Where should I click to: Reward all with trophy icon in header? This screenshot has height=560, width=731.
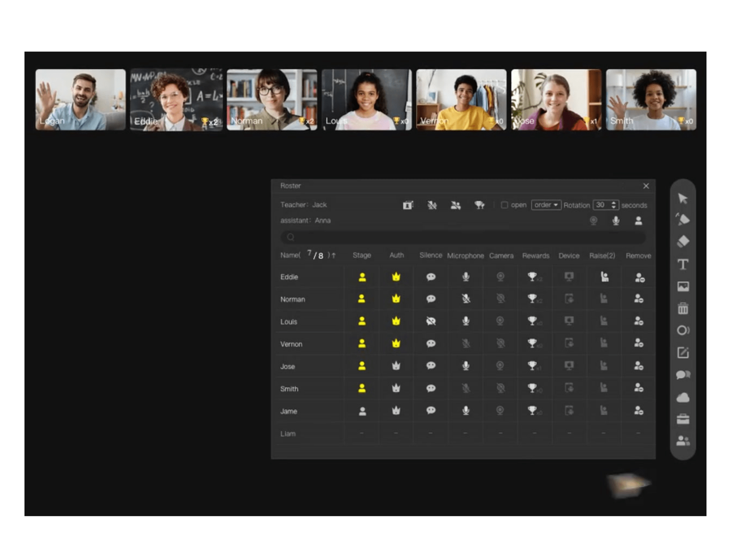pyautogui.click(x=479, y=205)
